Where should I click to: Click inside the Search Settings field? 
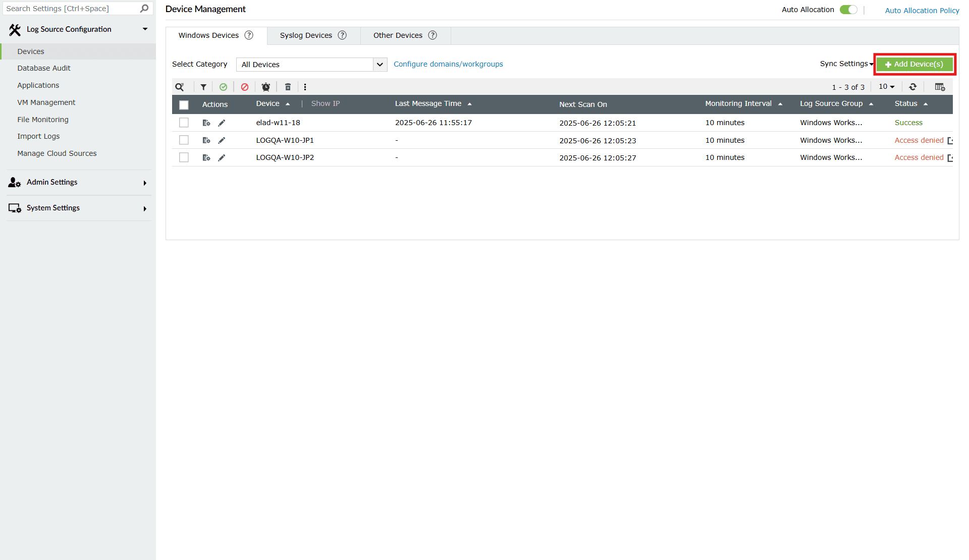tap(71, 8)
